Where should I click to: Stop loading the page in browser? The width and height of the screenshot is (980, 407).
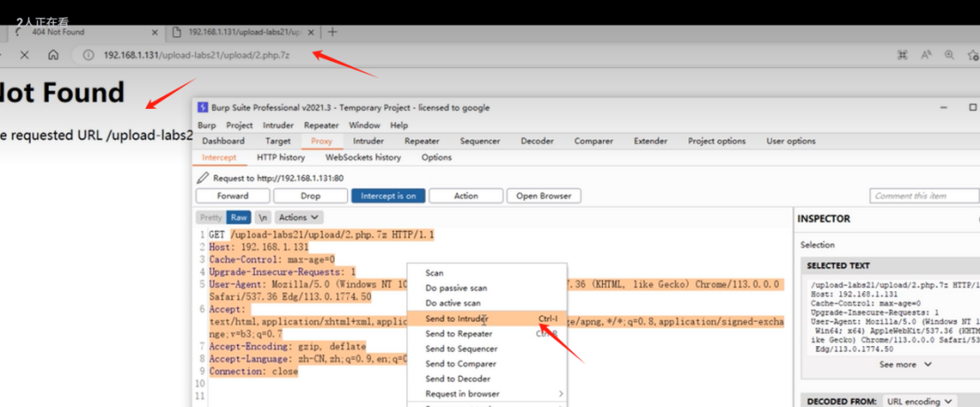[x=25, y=55]
